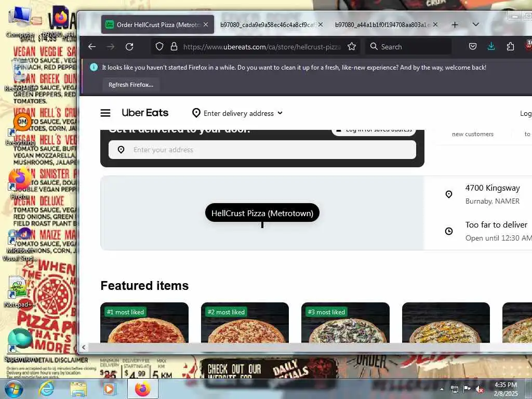Reload the page with the refresh icon

[x=129, y=46]
